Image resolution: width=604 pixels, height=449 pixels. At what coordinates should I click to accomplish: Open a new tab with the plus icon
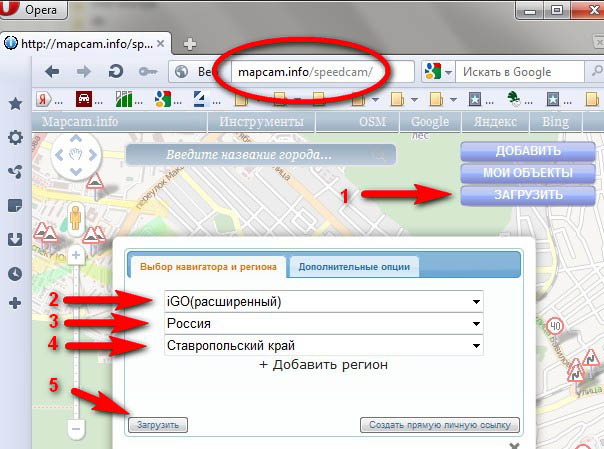(x=190, y=44)
